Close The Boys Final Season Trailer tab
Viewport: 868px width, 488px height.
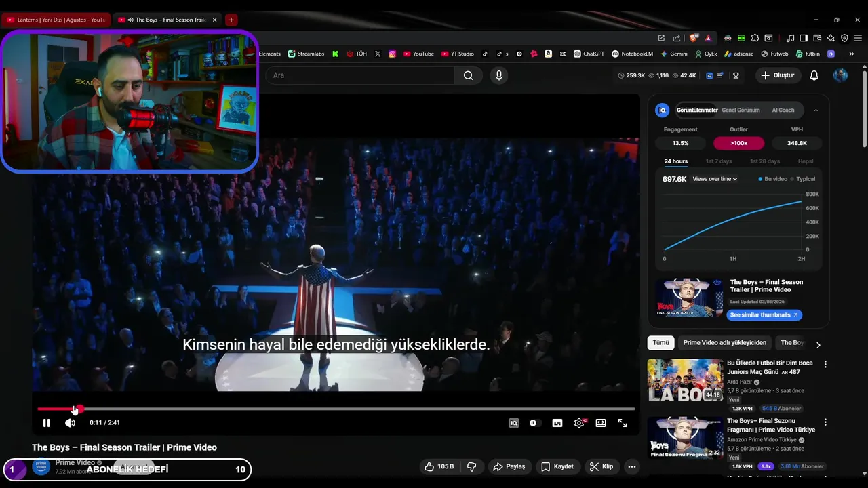pos(215,20)
